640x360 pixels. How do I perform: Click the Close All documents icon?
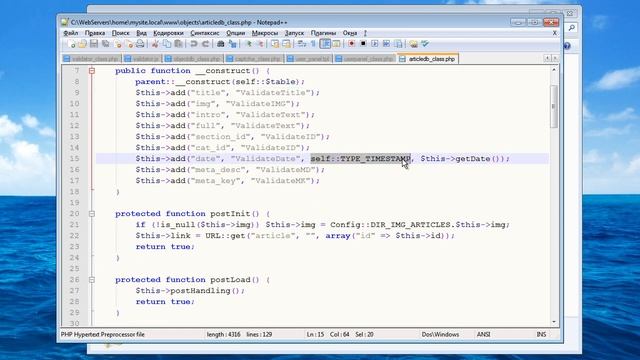pyautogui.click(x=129, y=44)
